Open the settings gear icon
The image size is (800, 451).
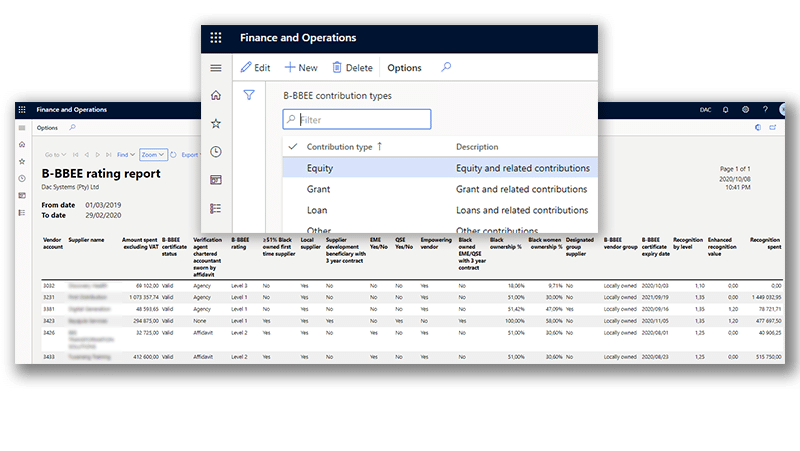point(745,109)
